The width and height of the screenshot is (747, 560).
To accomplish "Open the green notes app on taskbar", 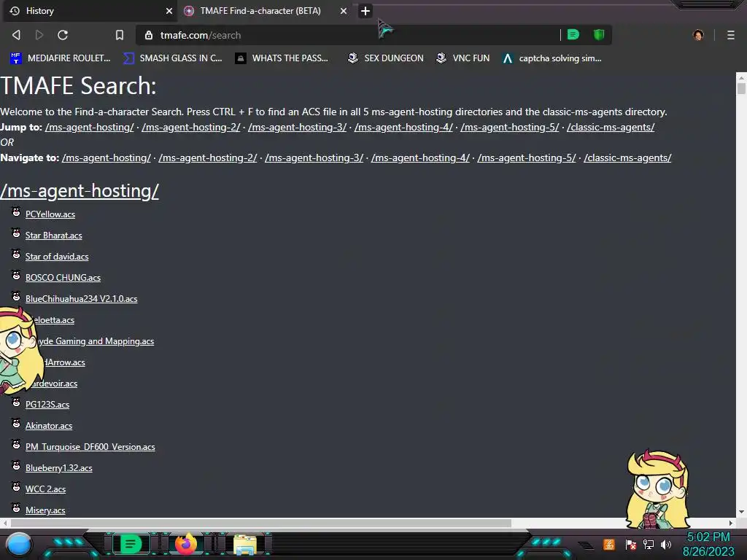I will tap(131, 544).
